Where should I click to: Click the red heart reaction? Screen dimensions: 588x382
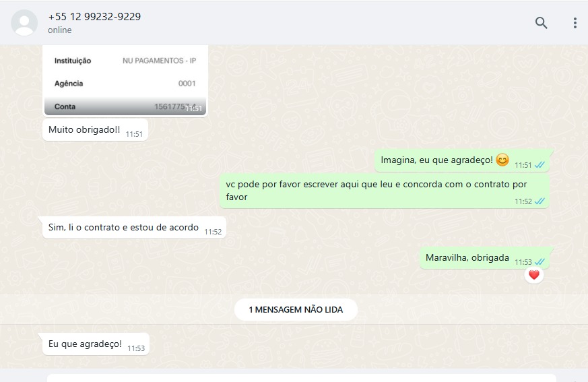[534, 275]
